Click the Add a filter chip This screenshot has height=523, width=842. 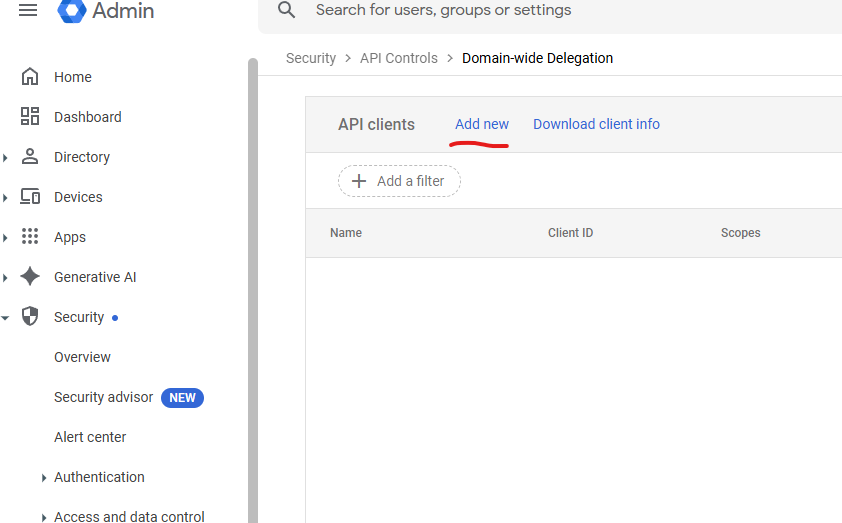pos(399,181)
